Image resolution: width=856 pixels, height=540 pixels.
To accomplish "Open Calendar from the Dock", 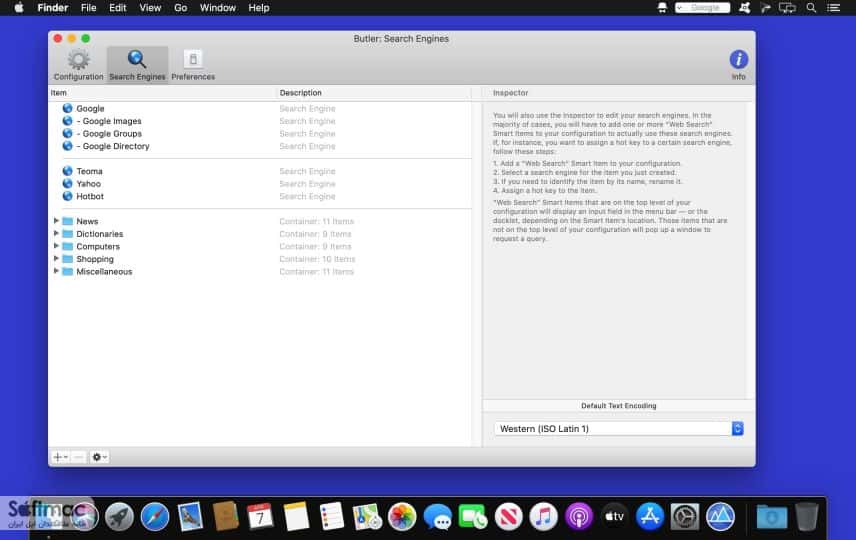I will coord(260,516).
